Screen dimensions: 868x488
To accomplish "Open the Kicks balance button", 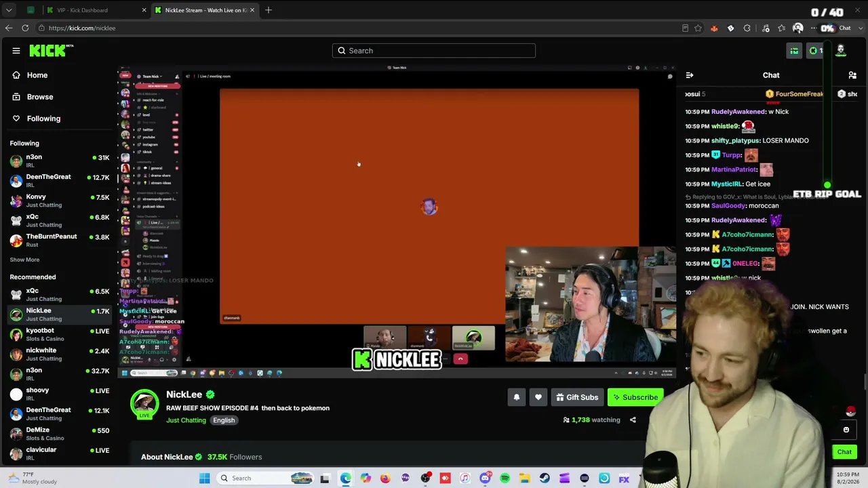I will pos(815,51).
